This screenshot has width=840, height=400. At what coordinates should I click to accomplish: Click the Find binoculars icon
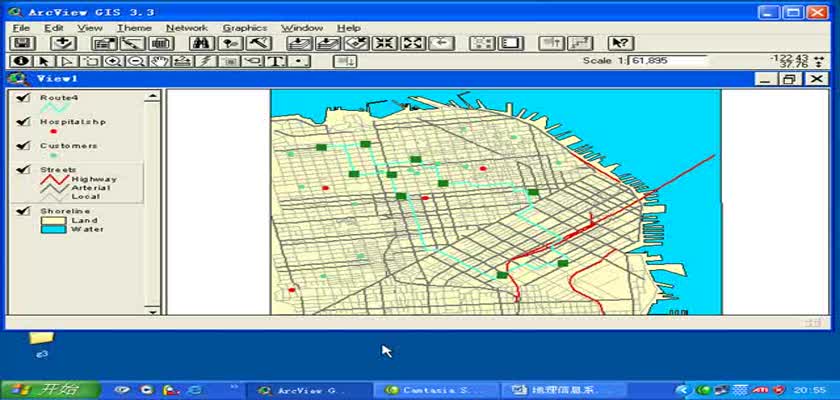(x=199, y=43)
